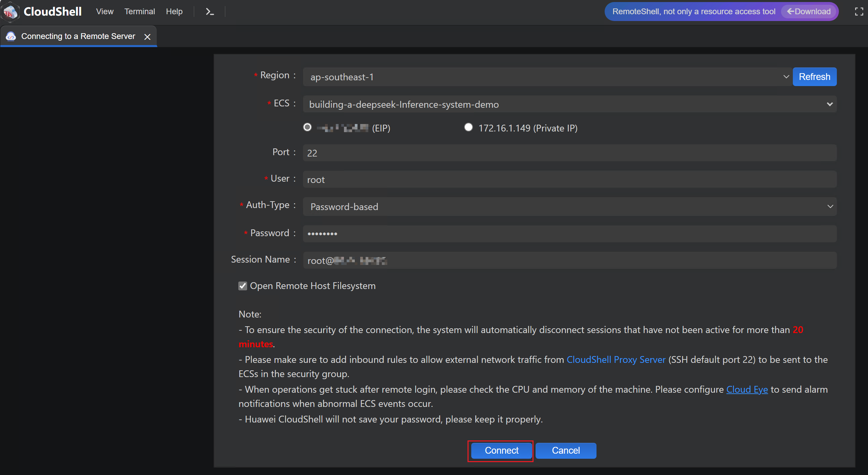868x475 pixels.
Task: Expand the ECS server dropdown
Action: tap(570, 104)
